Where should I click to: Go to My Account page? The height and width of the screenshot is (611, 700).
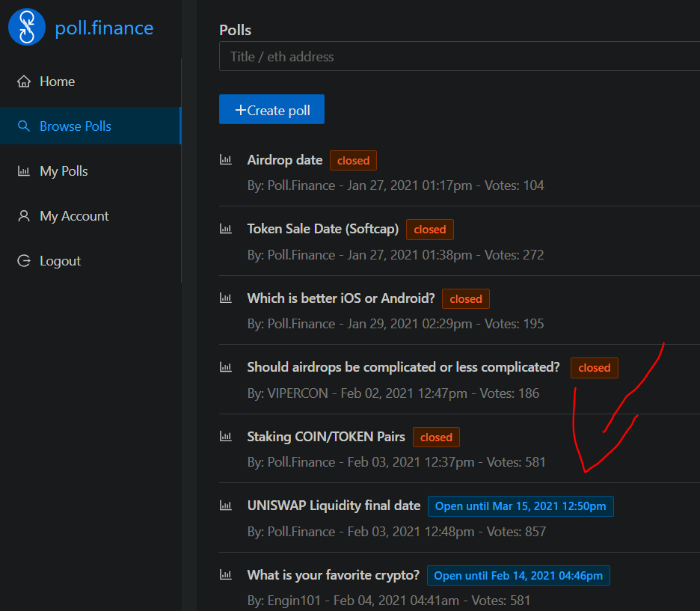[x=74, y=216]
